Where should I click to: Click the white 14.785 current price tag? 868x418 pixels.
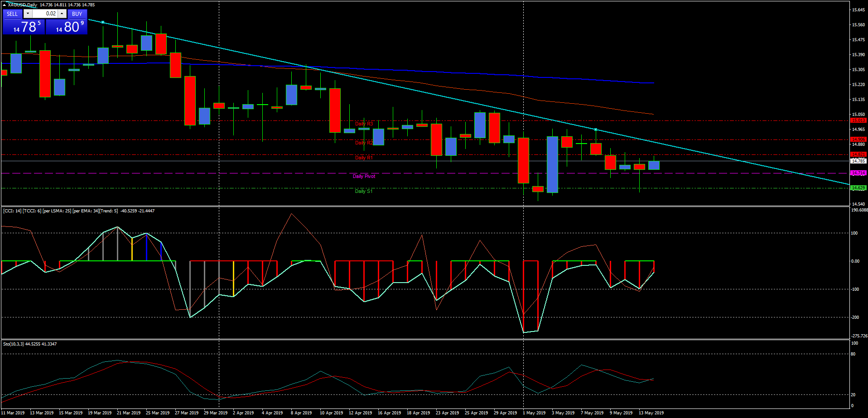point(858,161)
